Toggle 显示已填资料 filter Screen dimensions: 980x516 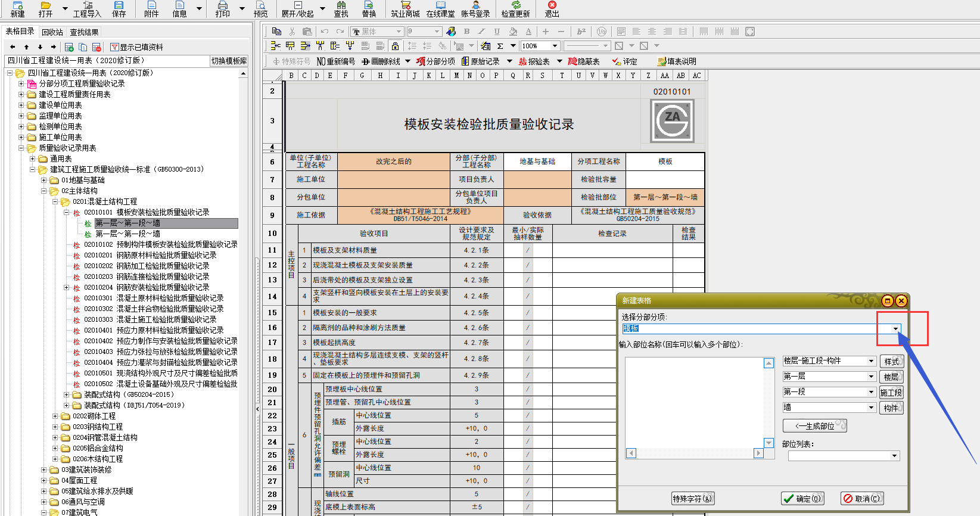pos(136,47)
